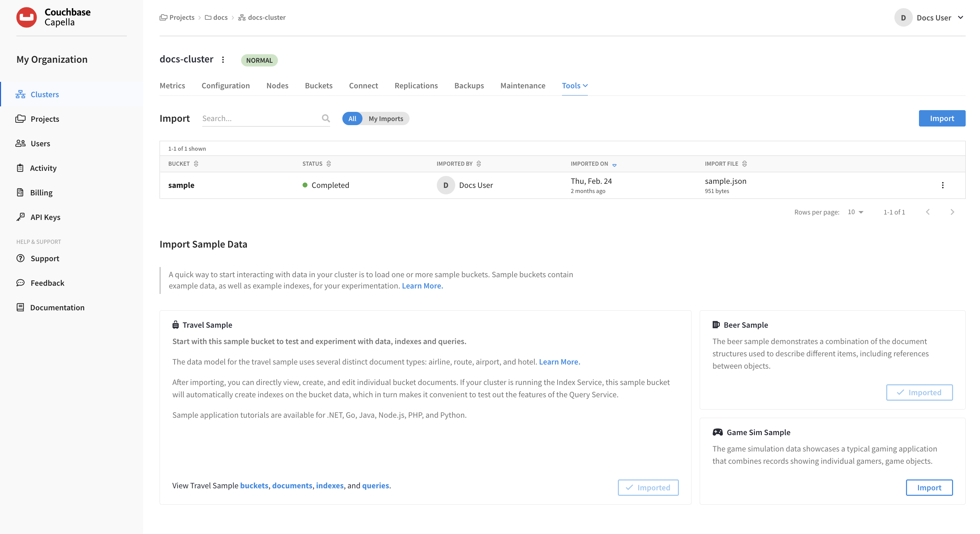Viewport: 980px width, 534px height.
Task: Switch filter to My Imports
Action: tap(385, 119)
